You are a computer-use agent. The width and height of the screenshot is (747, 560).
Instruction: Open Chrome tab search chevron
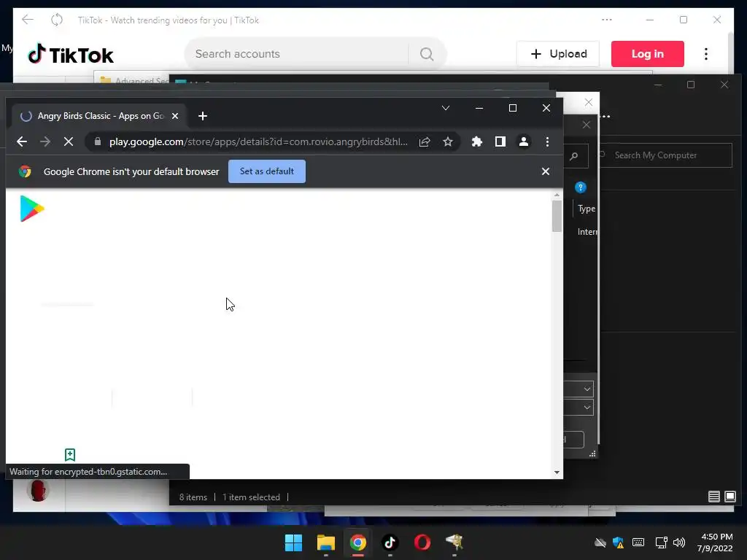[x=446, y=108]
